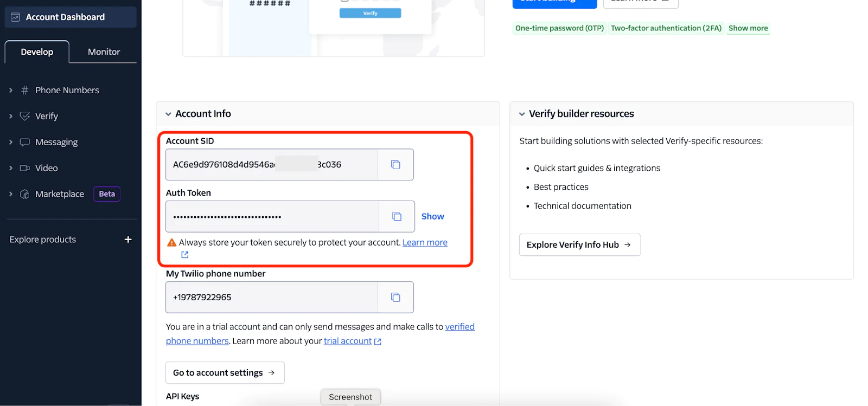This screenshot has width=868, height=406.
Task: Click trial account external link icon
Action: [x=378, y=342]
